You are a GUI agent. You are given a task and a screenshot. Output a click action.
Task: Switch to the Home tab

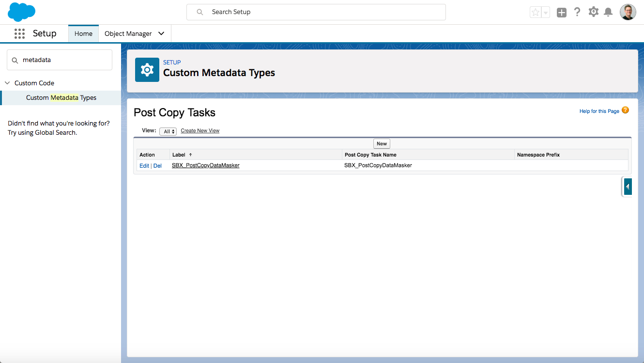[83, 33]
